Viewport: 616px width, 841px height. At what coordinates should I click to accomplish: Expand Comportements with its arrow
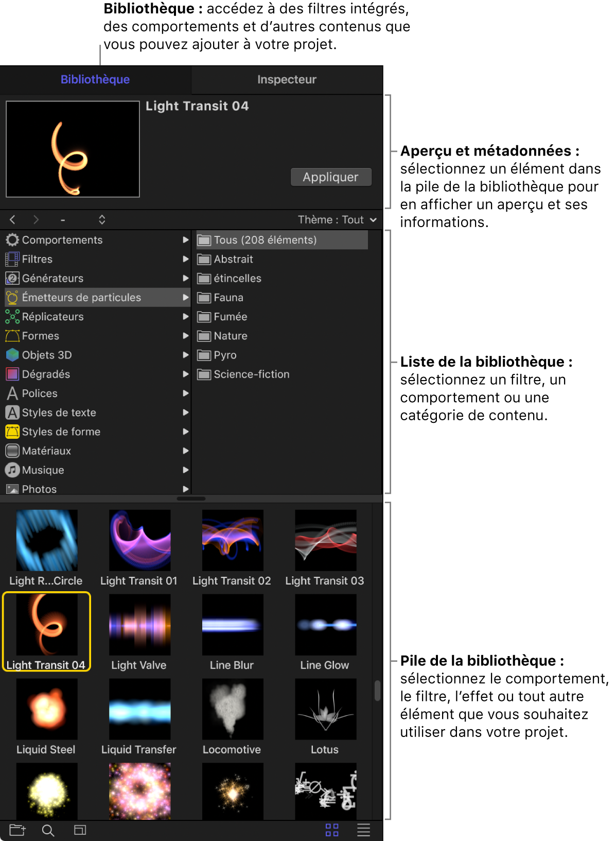pyautogui.click(x=186, y=240)
